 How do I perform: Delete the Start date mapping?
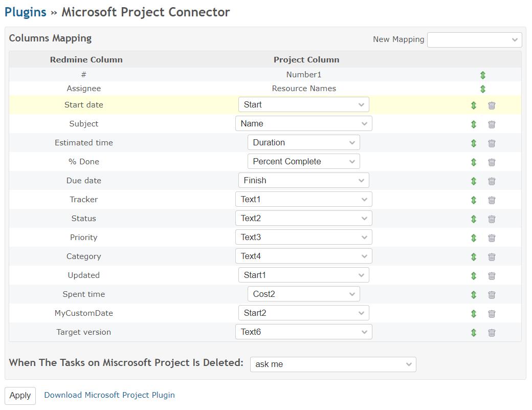coord(492,105)
